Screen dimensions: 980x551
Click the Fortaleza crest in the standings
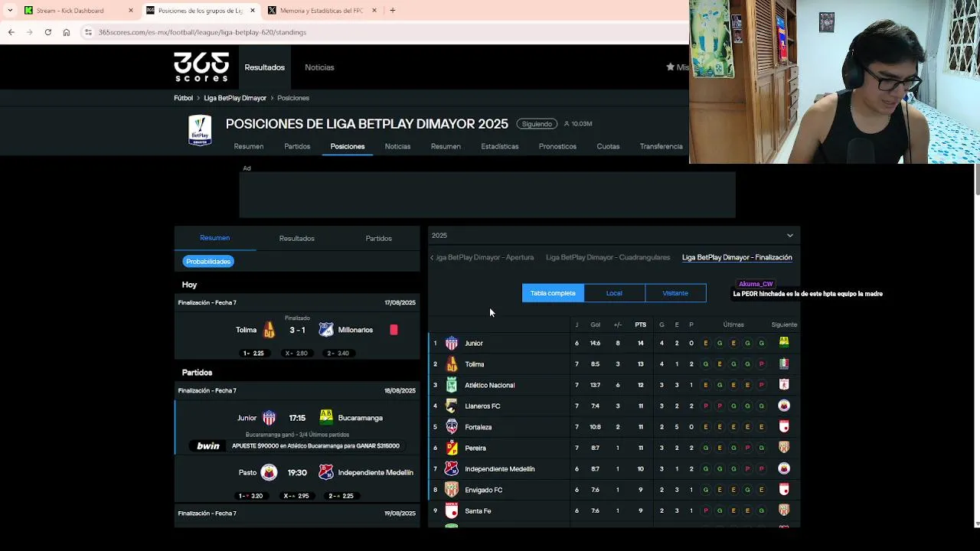pyautogui.click(x=452, y=427)
